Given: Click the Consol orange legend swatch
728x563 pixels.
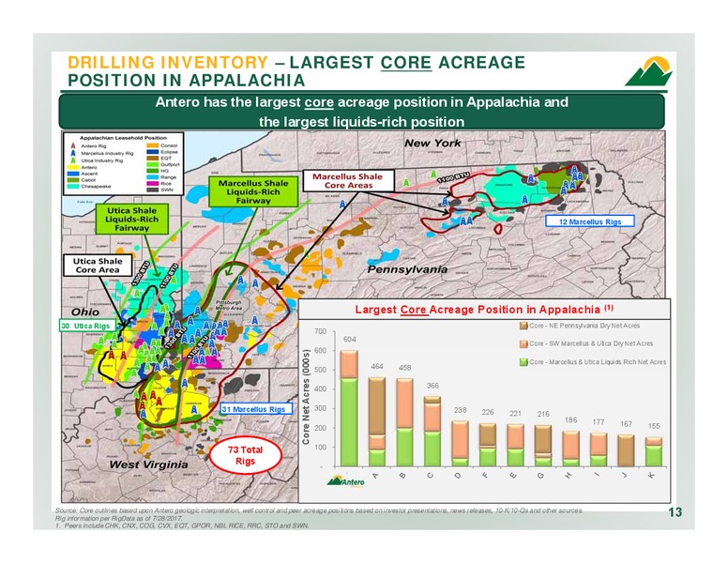Looking at the screenshot, I should [153, 145].
